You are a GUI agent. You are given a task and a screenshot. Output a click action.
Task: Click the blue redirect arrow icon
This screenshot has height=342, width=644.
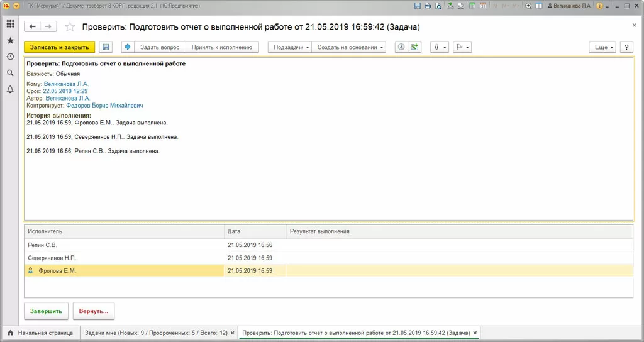tap(128, 47)
